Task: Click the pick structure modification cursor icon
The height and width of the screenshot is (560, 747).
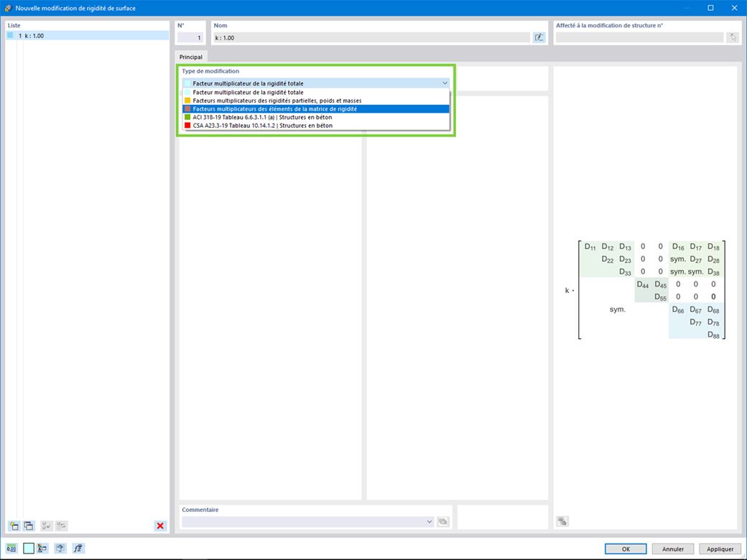Action: click(x=732, y=37)
